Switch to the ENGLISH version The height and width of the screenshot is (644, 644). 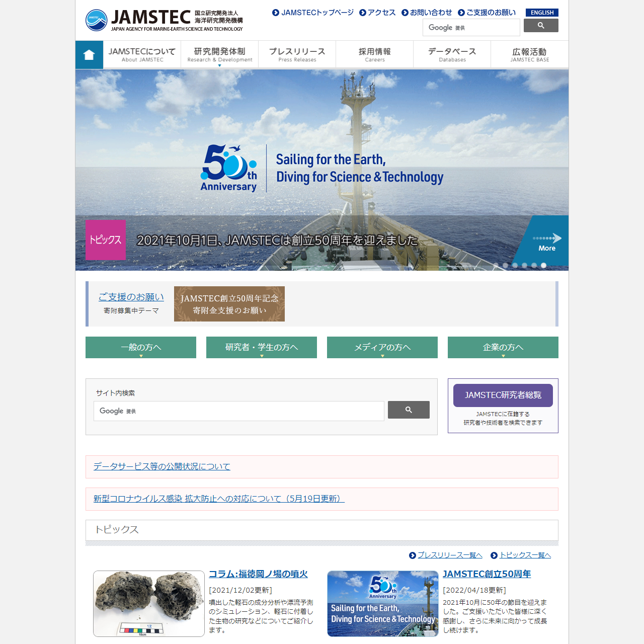tap(542, 13)
